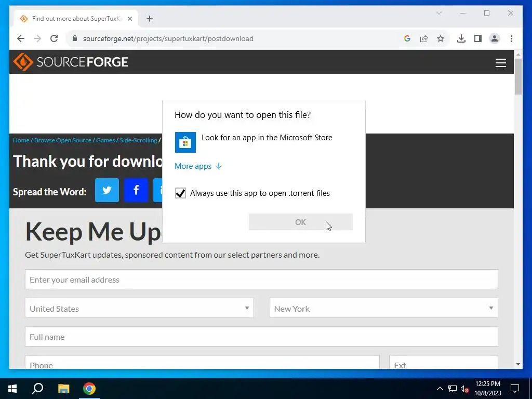Click the address bar URL
The height and width of the screenshot is (399, 532).
pos(168,38)
